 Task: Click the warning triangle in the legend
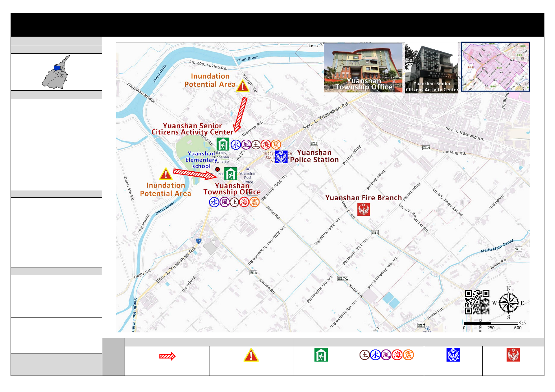(251, 355)
